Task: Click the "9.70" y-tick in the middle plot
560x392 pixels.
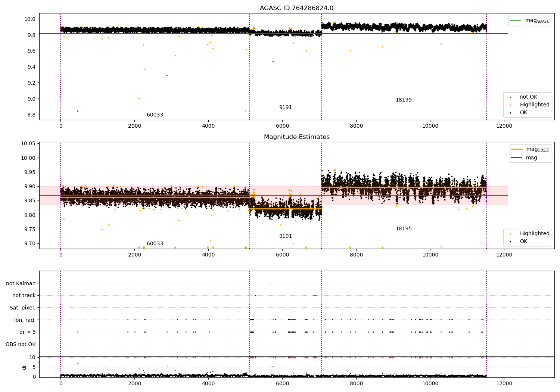Action: [29, 243]
